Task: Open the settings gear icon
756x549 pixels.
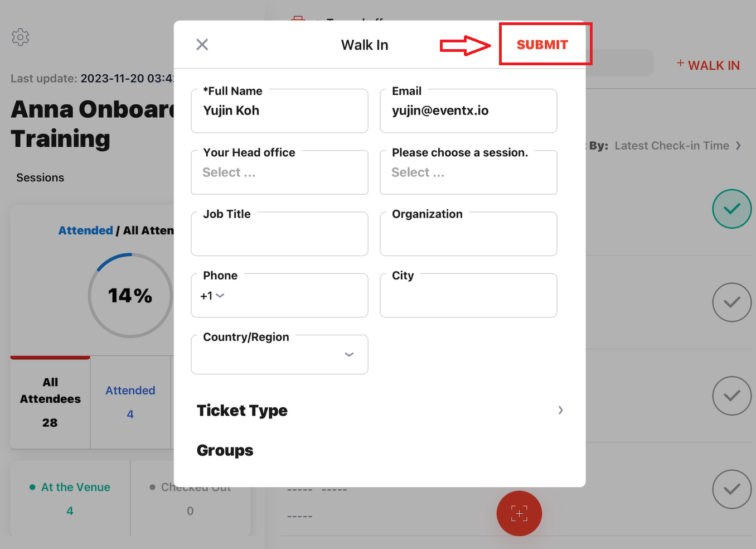Action: (21, 37)
